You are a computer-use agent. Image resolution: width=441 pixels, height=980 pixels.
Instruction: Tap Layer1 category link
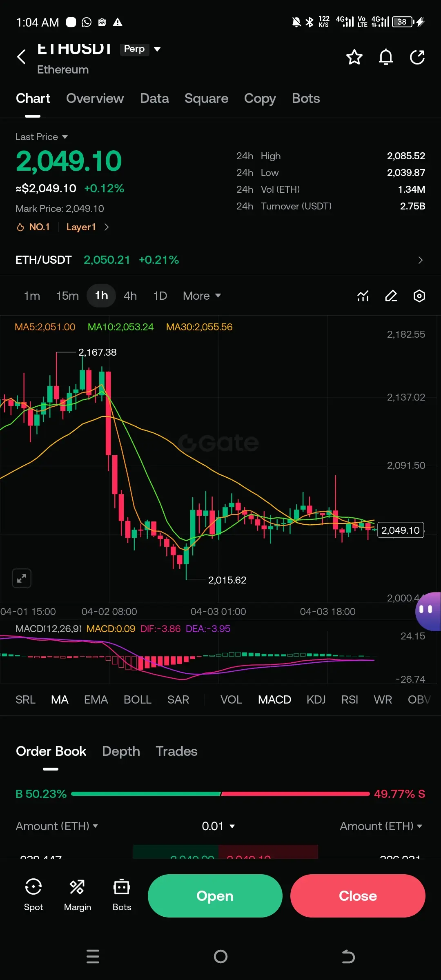click(x=81, y=227)
